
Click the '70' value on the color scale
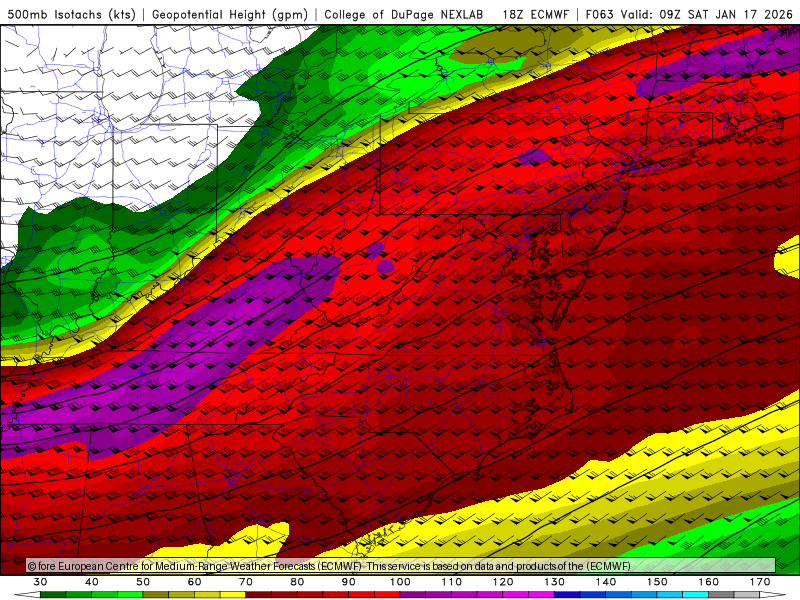246,582
